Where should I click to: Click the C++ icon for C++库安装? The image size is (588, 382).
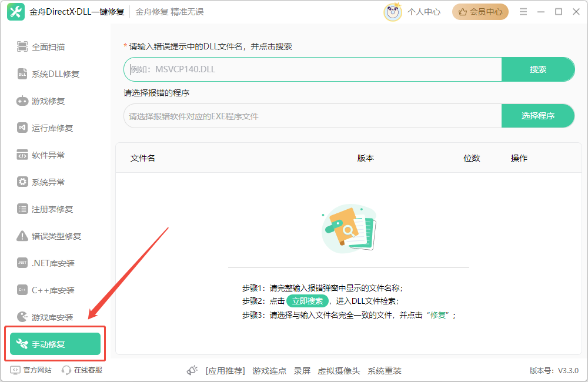22,290
